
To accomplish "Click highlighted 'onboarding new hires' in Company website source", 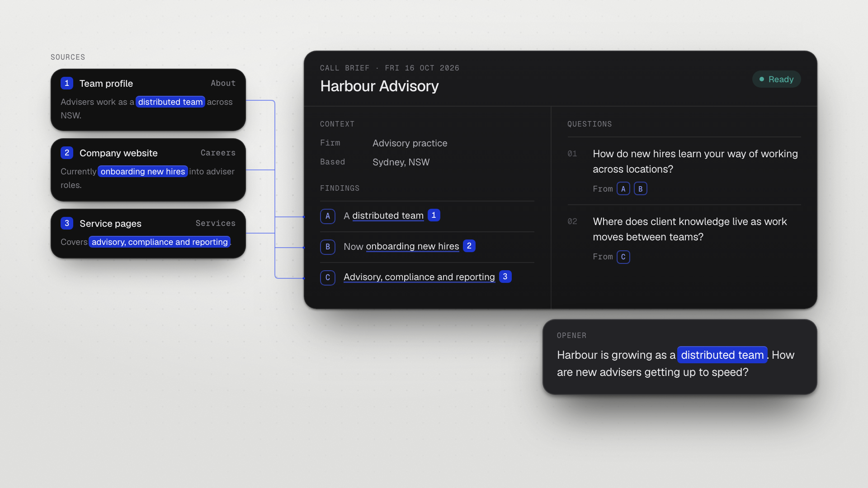I will [x=143, y=171].
